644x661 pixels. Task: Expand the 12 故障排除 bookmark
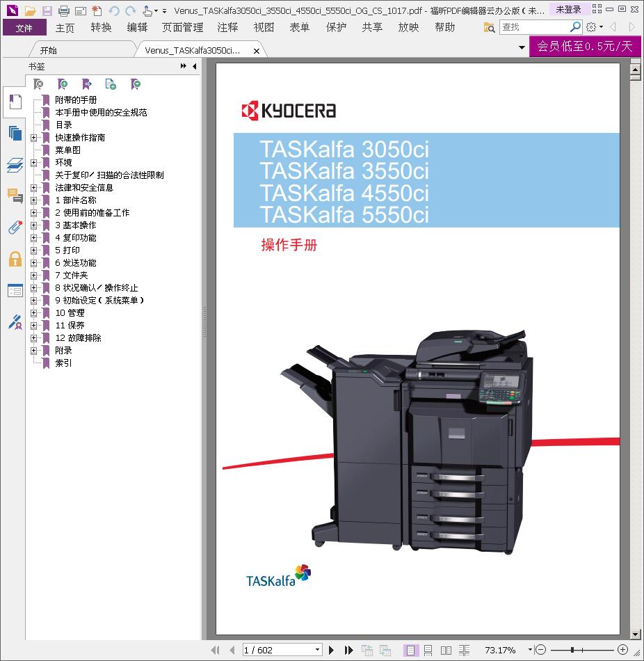[x=33, y=338]
